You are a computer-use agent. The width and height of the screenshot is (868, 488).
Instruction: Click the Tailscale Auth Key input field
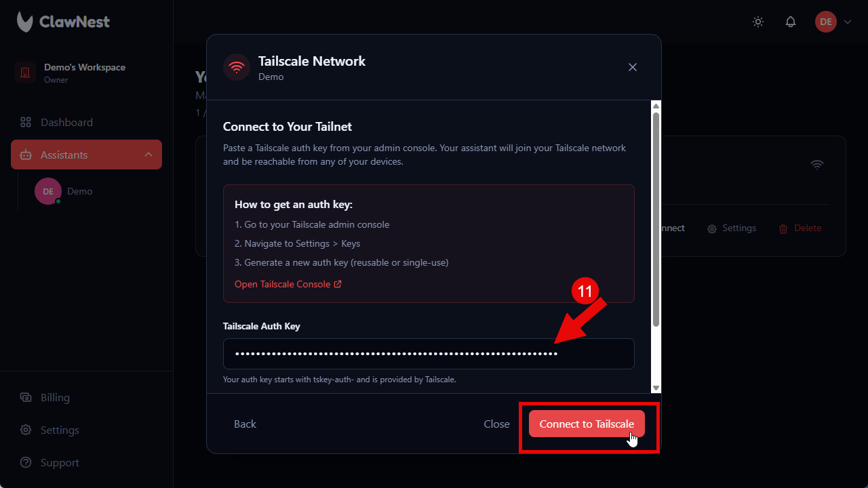coord(429,353)
